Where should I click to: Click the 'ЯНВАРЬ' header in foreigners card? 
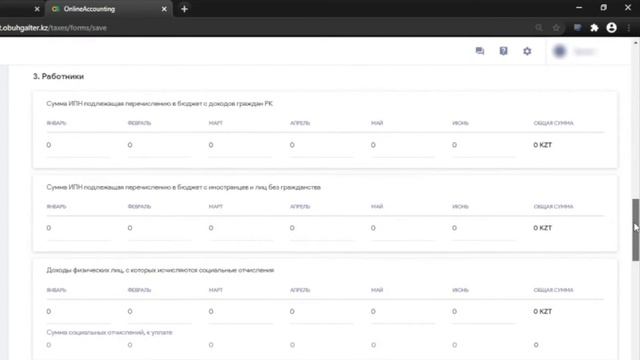point(56,206)
